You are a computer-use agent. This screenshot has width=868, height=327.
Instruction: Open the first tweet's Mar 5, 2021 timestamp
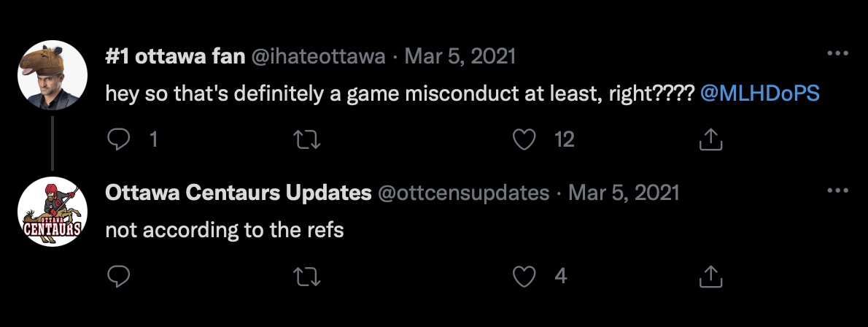click(x=460, y=56)
